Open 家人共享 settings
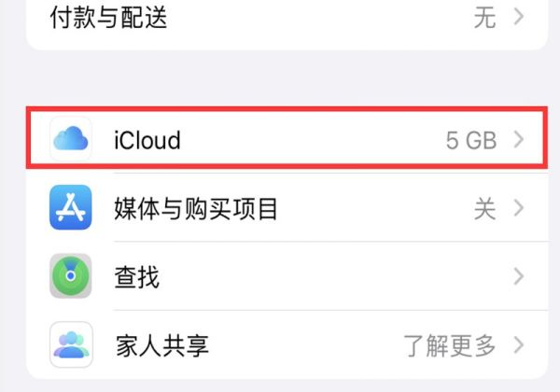This screenshot has width=560, height=392. (x=287, y=345)
